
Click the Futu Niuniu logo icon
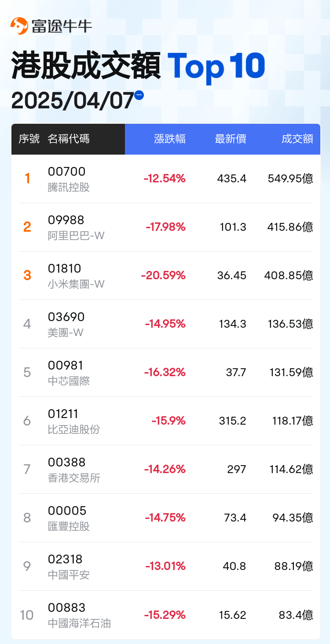19,26
